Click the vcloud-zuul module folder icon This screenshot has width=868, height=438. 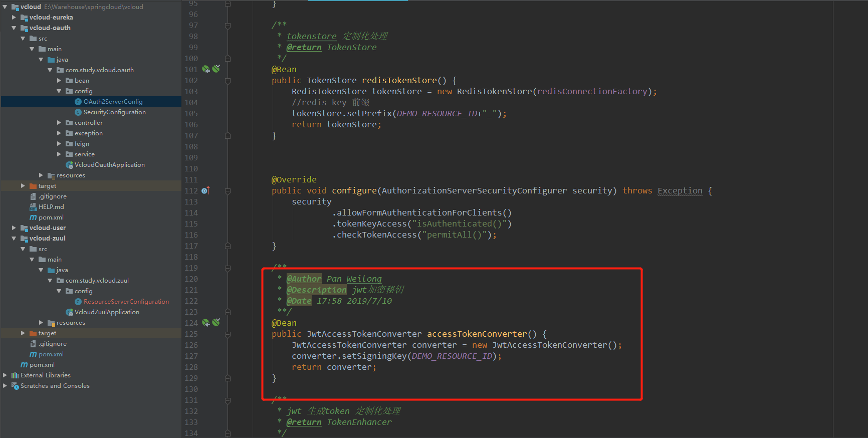click(24, 239)
